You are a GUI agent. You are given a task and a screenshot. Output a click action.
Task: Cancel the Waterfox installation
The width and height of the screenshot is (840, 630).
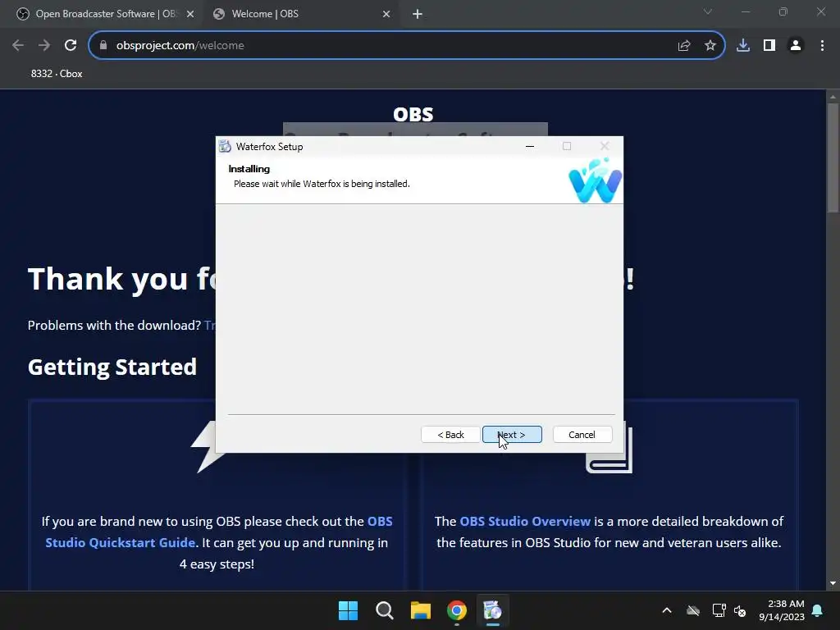tap(582, 435)
